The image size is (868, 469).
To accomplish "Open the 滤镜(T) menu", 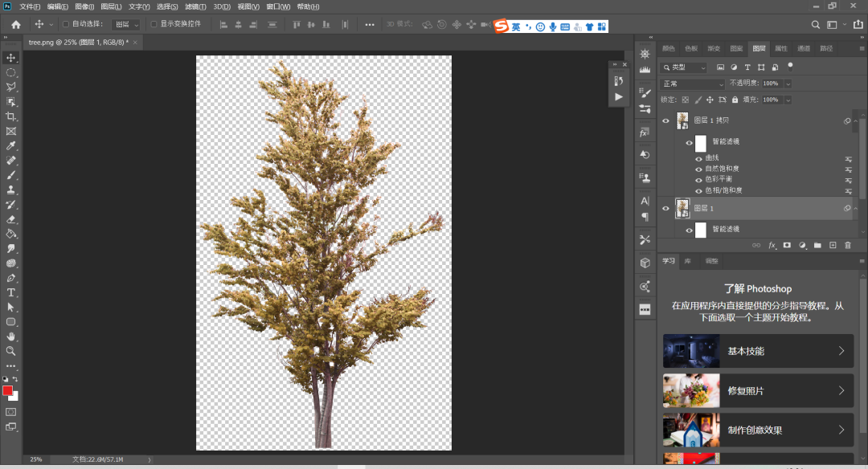I will [x=195, y=6].
